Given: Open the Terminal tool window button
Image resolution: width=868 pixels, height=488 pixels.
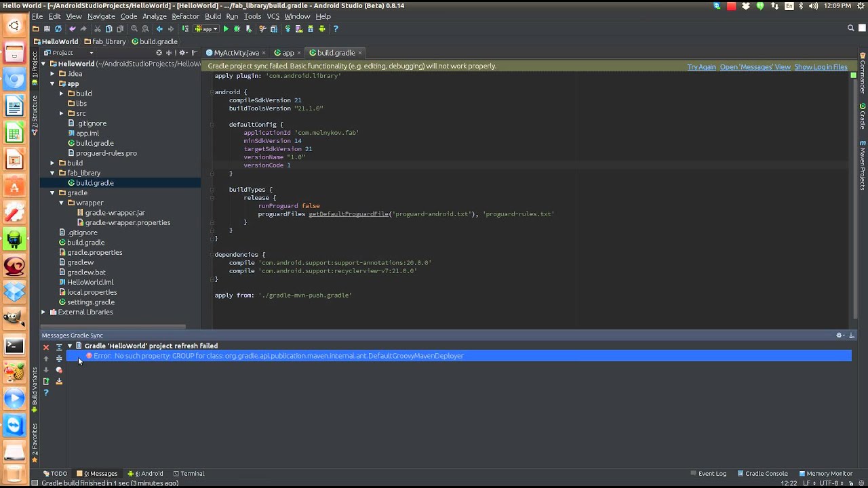Looking at the screenshot, I should click(189, 474).
